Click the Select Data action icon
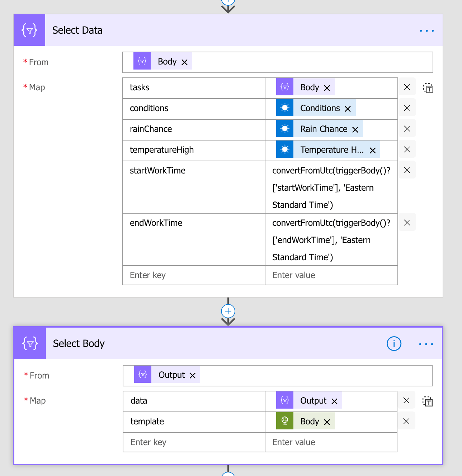This screenshot has width=462, height=476. 29,30
